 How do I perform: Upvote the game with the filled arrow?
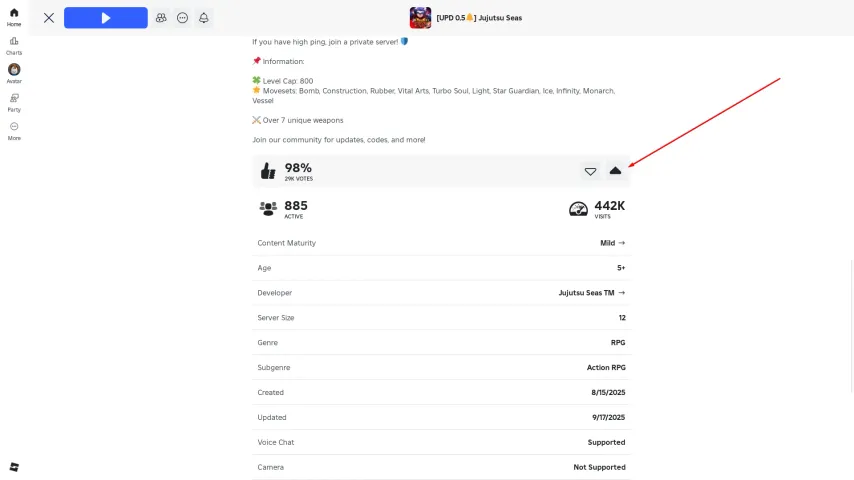[x=615, y=171]
